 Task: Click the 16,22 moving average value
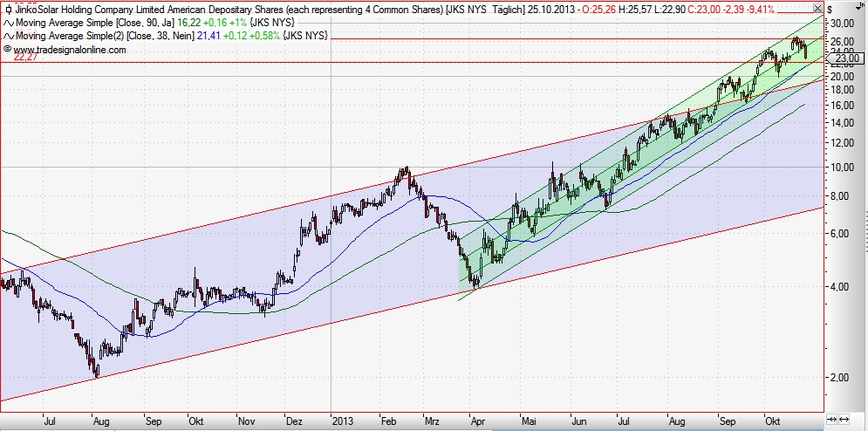(188, 22)
